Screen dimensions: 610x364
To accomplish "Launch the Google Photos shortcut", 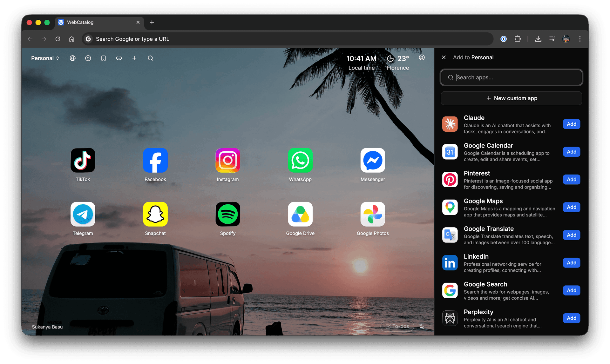I will pyautogui.click(x=373, y=214).
